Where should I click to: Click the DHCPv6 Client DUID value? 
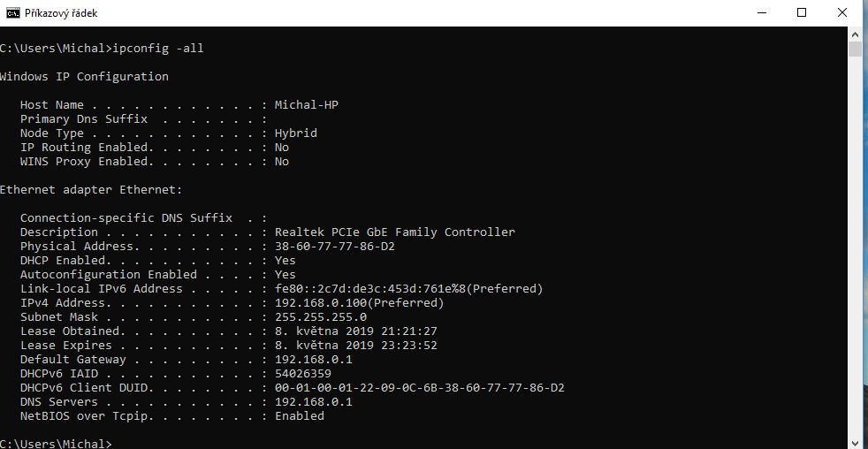[x=419, y=387]
